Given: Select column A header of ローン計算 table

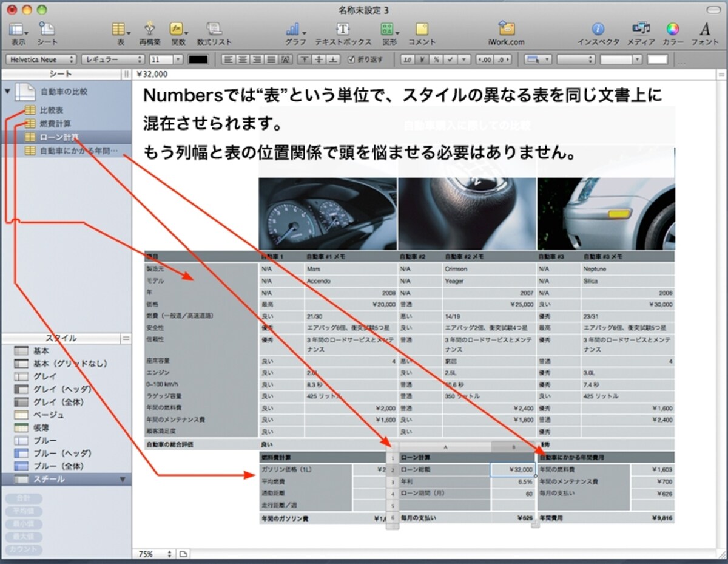Looking at the screenshot, I should (x=445, y=446).
